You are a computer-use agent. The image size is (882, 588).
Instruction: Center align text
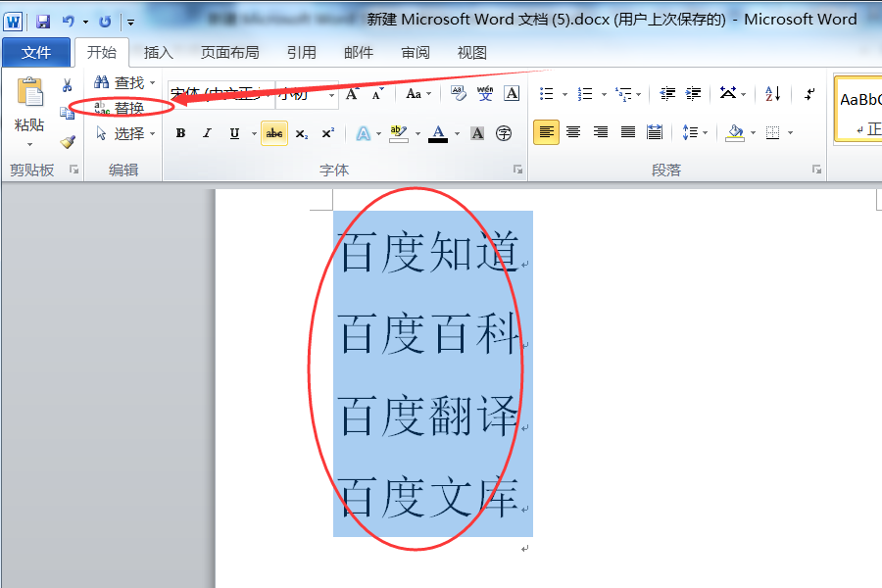[573, 133]
